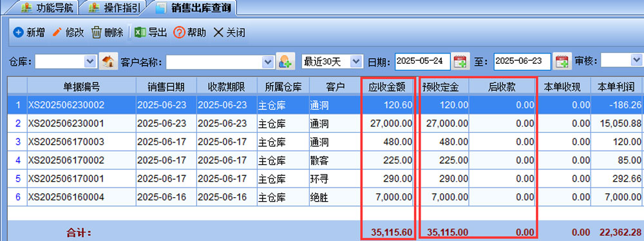
Task: Open 帮助 help icon
Action: (x=179, y=32)
